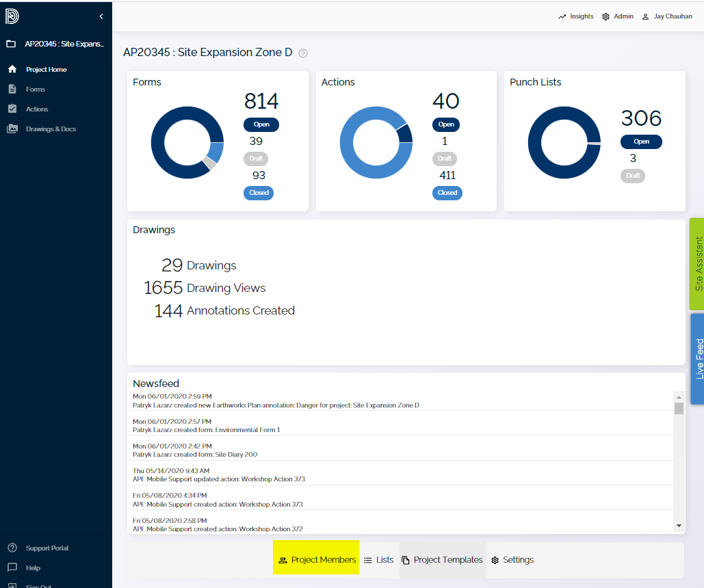Open the Support Portal link
The height and width of the screenshot is (588, 704).
point(47,548)
